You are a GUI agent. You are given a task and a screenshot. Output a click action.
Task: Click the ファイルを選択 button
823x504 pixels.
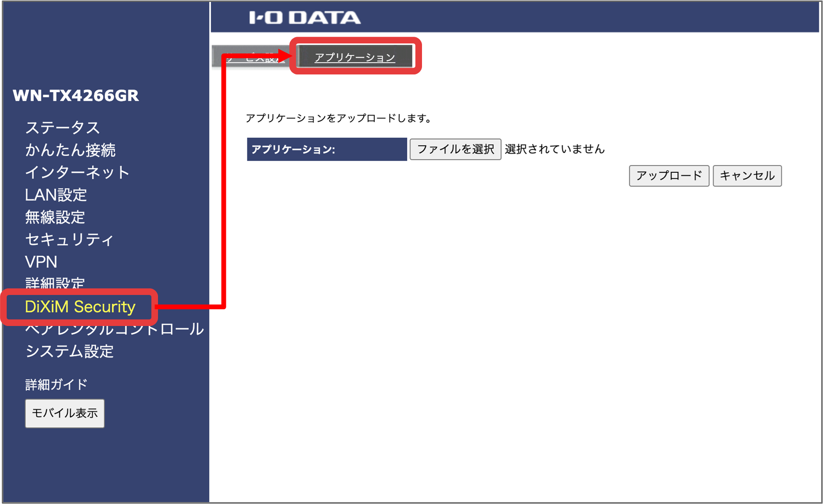point(455,149)
